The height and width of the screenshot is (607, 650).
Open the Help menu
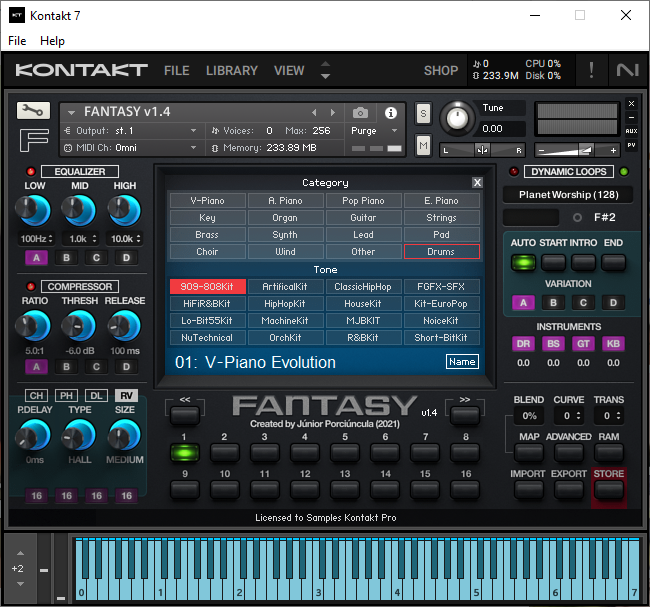click(52, 41)
